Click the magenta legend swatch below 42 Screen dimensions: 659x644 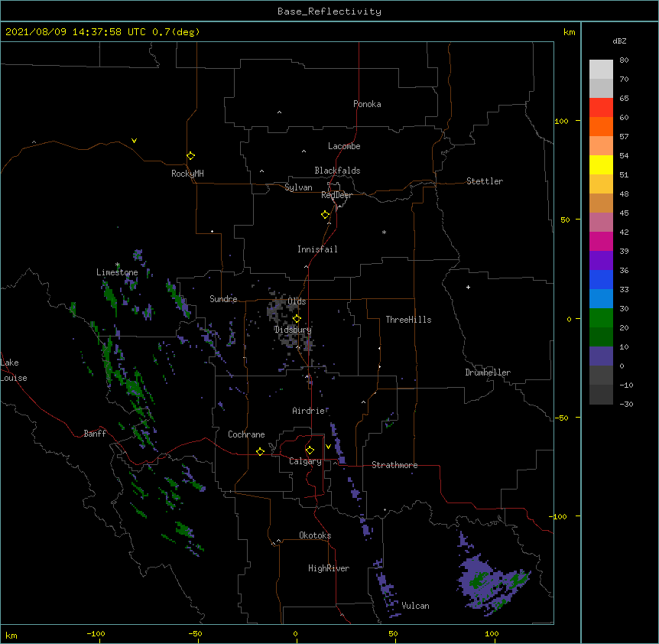point(601,241)
